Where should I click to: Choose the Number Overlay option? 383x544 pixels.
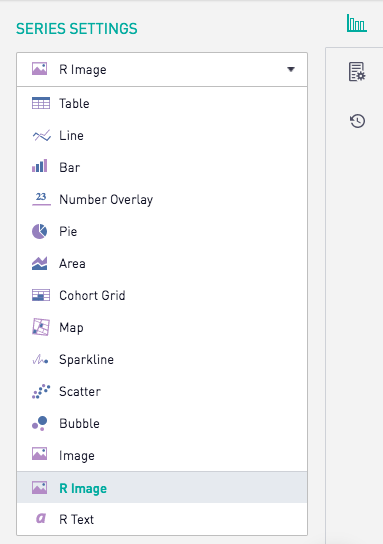pyautogui.click(x=162, y=199)
